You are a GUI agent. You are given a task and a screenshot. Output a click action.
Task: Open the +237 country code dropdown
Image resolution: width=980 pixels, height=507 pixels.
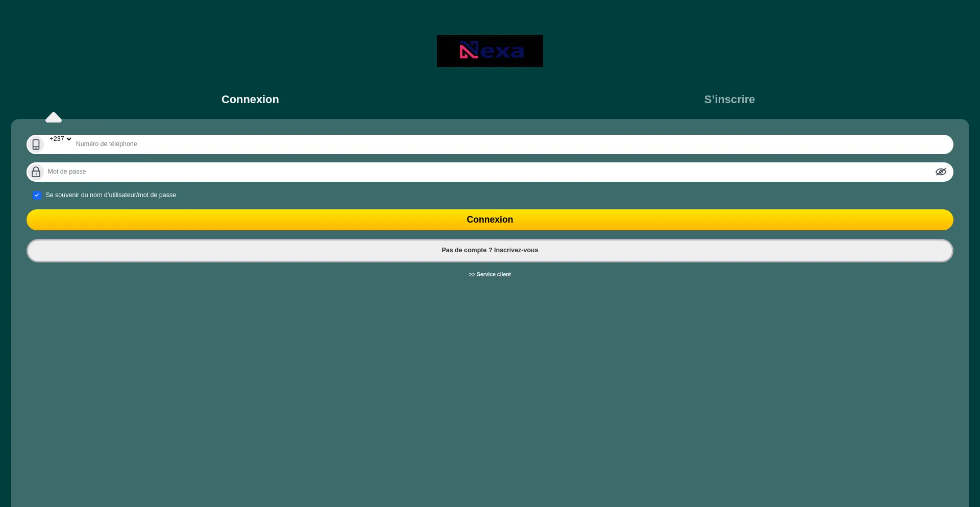[x=61, y=139]
